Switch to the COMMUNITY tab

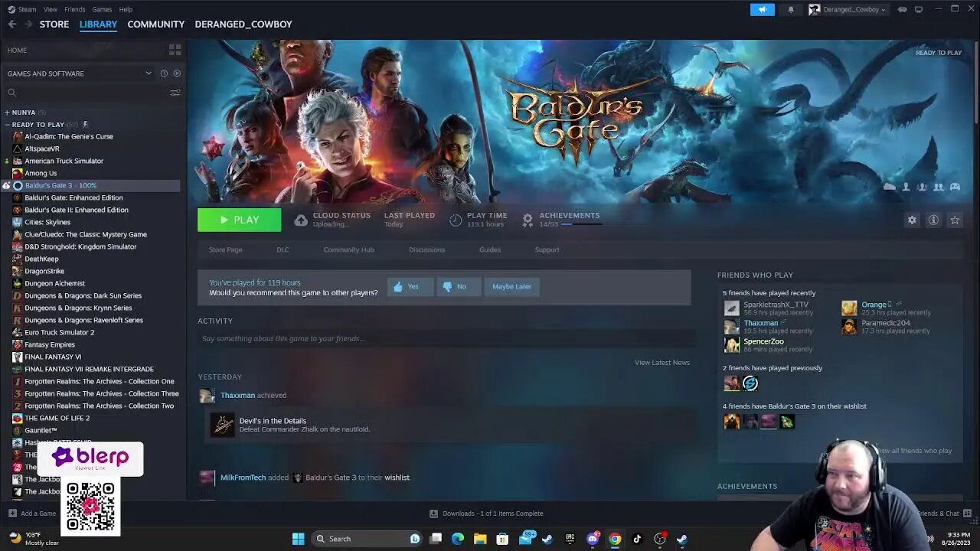click(156, 24)
